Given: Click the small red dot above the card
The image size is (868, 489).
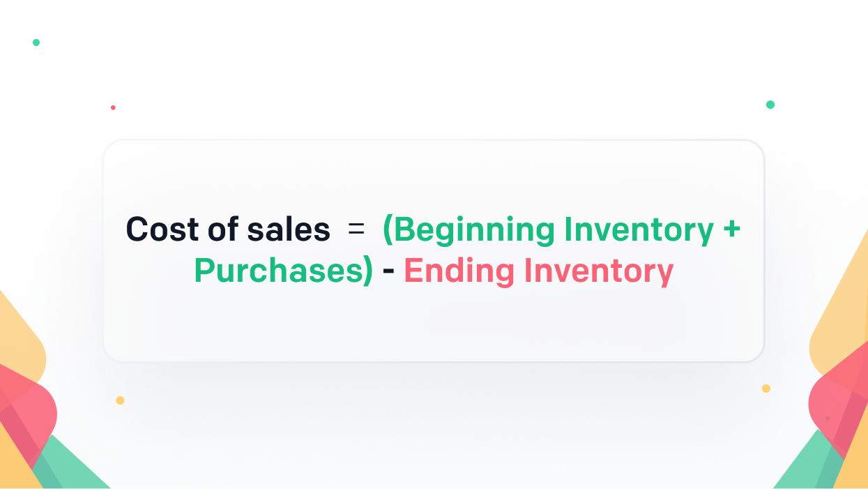Looking at the screenshot, I should [x=113, y=107].
